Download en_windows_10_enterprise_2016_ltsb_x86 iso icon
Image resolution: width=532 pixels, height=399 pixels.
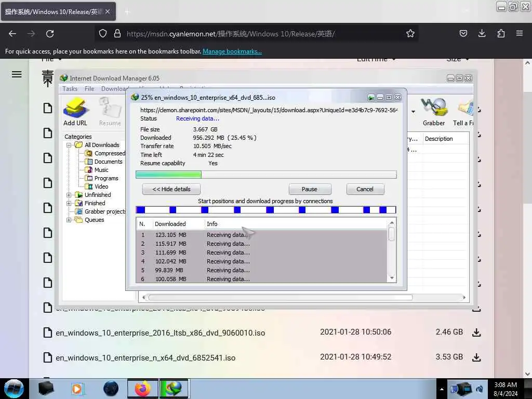tap(476, 332)
